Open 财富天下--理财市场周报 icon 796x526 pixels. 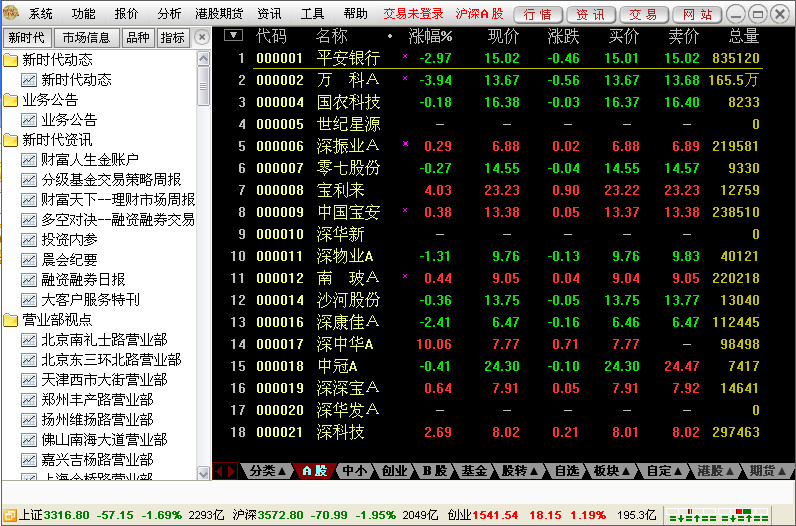[x=29, y=200]
